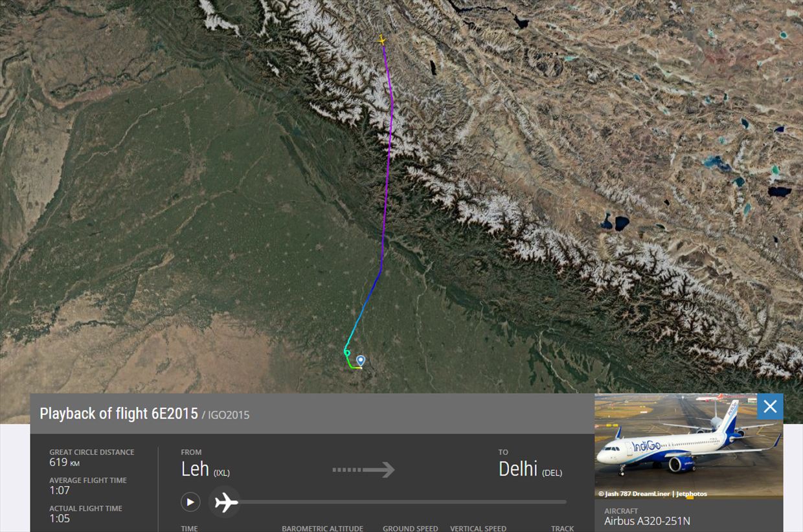This screenshot has width=803, height=532.
Task: Click the route arrow between Leh and Delhi
Action: coord(363,469)
